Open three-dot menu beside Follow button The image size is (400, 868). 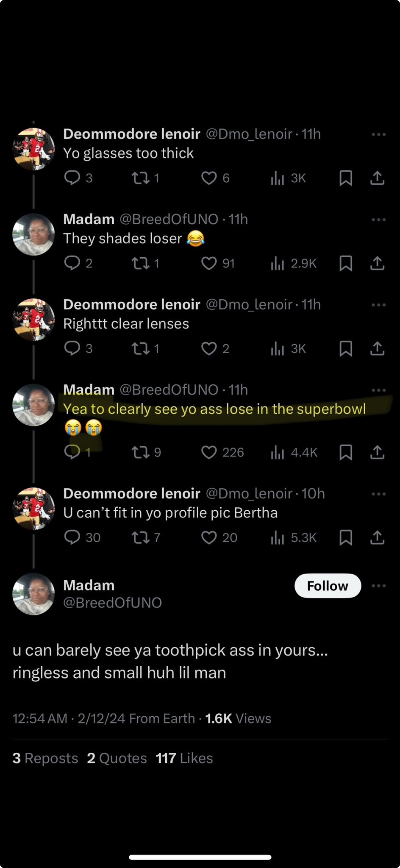coord(378,586)
